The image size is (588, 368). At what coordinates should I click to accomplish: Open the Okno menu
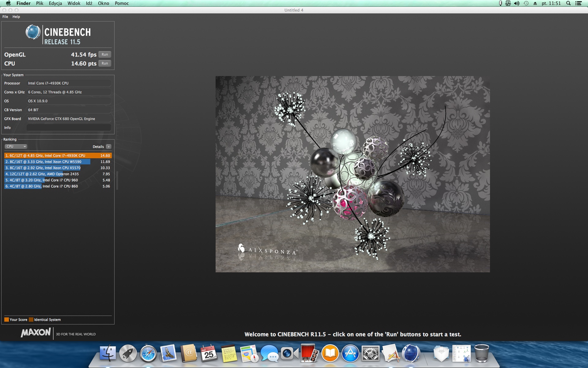[104, 3]
